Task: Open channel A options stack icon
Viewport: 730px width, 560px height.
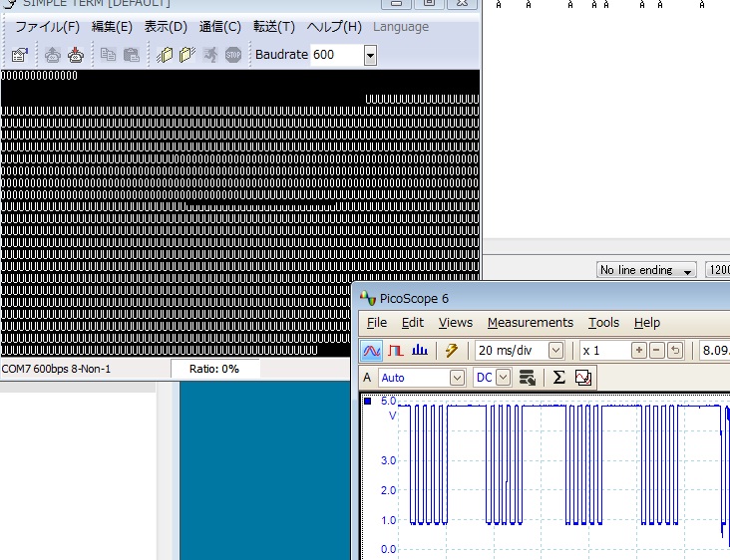Action: [527, 378]
